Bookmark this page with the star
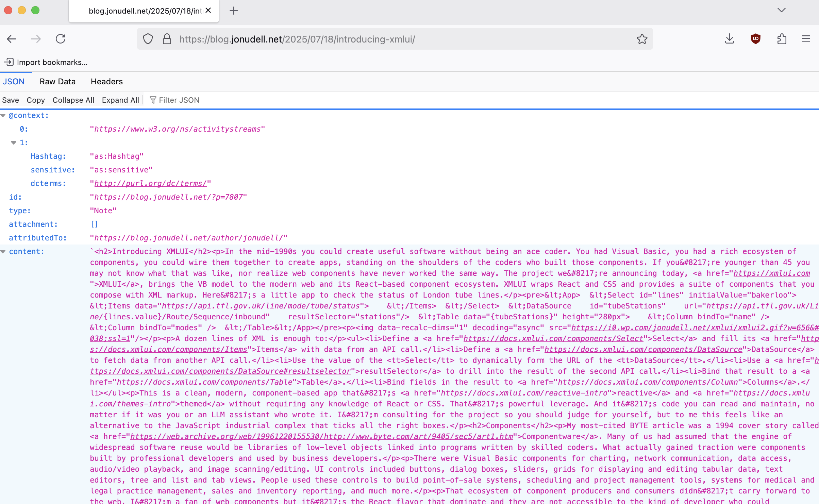 (x=642, y=39)
